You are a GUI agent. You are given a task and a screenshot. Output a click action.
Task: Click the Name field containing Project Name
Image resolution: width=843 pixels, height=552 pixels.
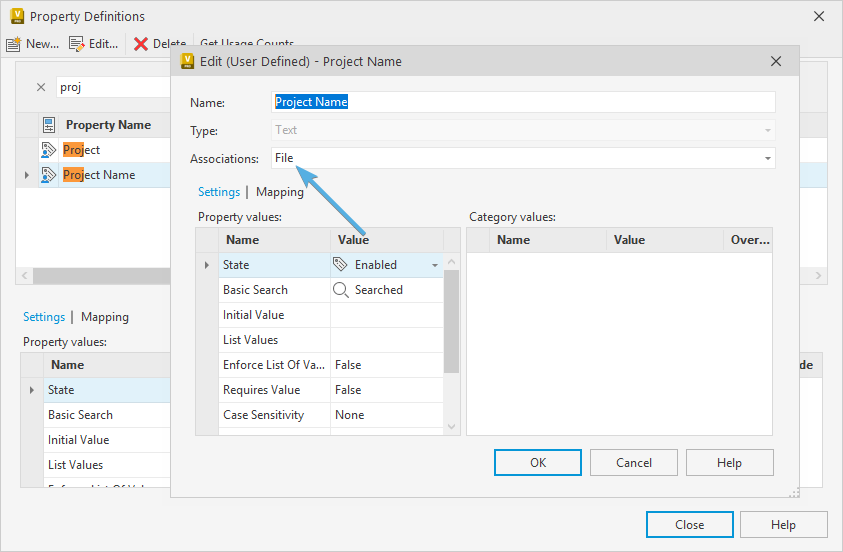524,102
